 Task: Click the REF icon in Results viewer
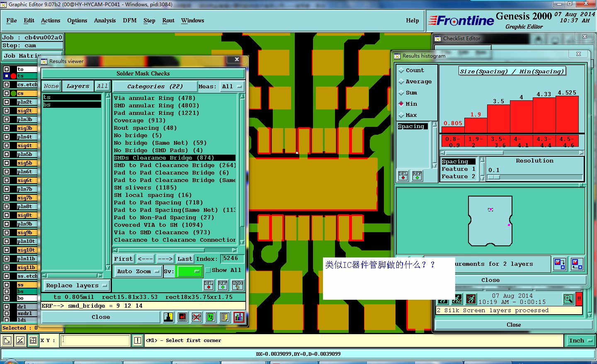(223, 285)
